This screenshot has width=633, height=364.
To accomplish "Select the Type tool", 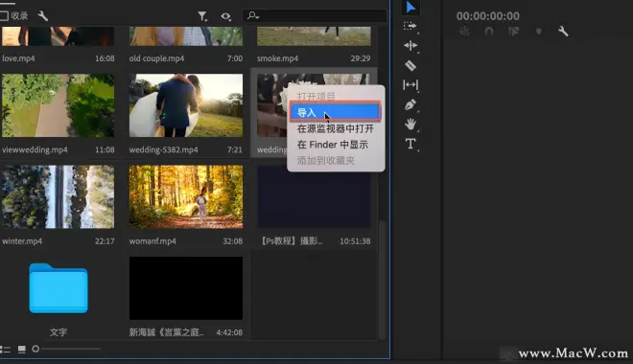I will click(410, 144).
